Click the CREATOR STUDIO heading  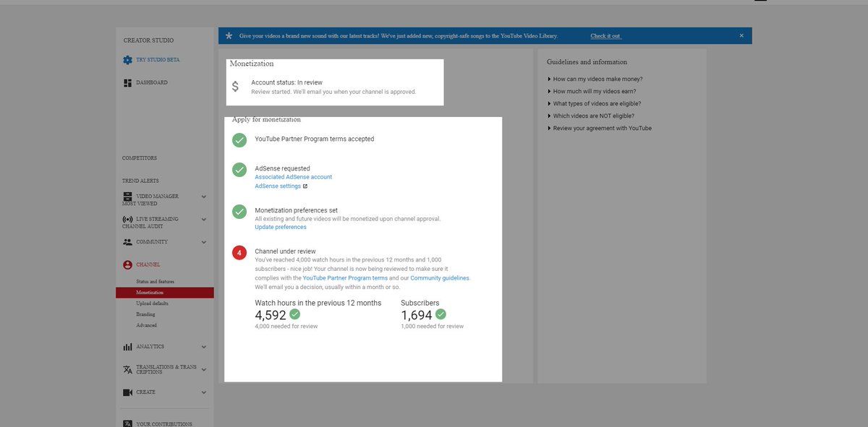pos(148,40)
